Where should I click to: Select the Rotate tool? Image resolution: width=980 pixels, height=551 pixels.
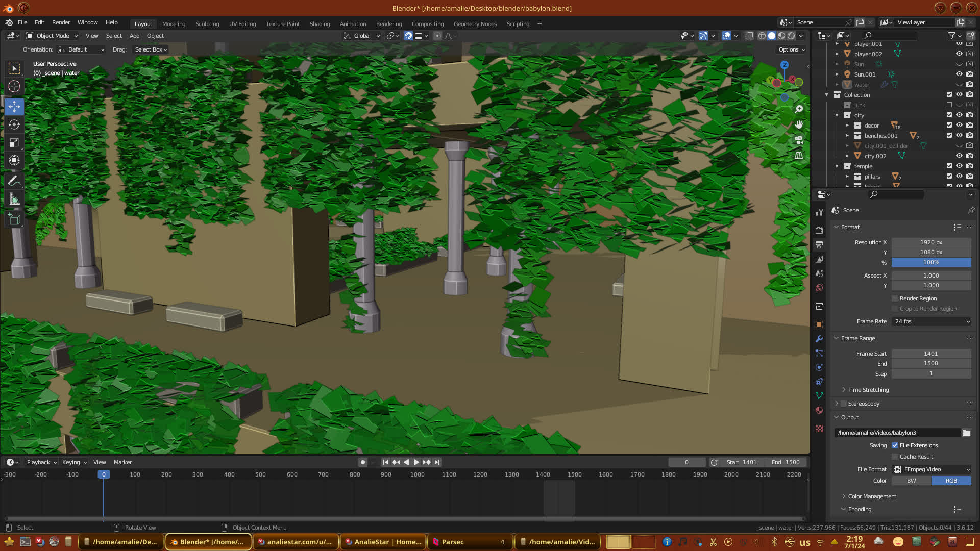pos(14,124)
